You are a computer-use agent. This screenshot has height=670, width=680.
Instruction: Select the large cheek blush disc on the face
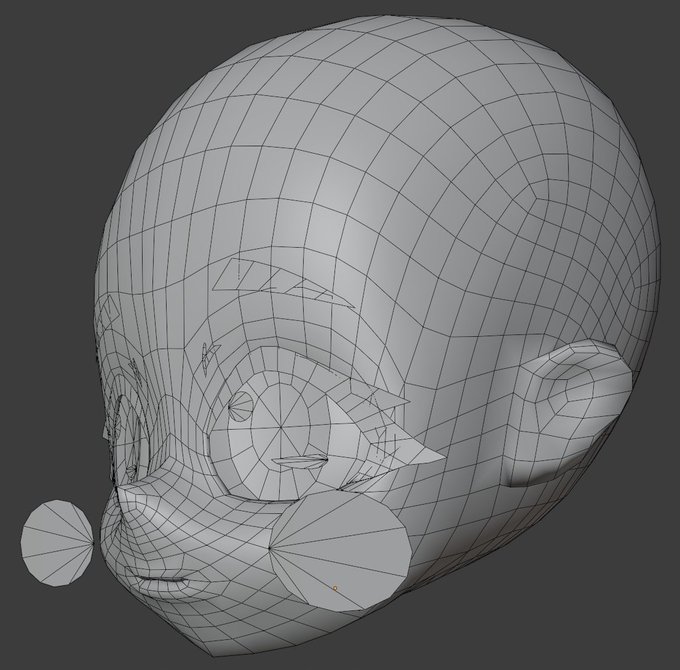pyautogui.click(x=340, y=551)
